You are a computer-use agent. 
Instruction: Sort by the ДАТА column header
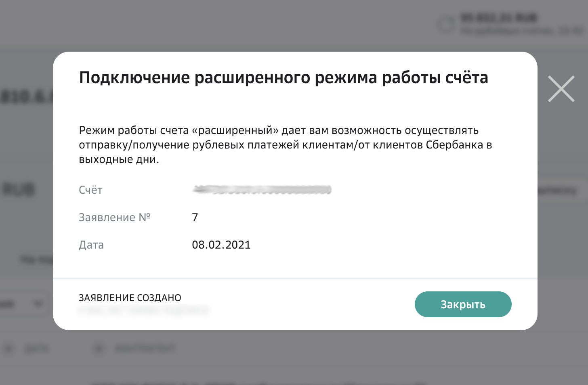(36, 349)
